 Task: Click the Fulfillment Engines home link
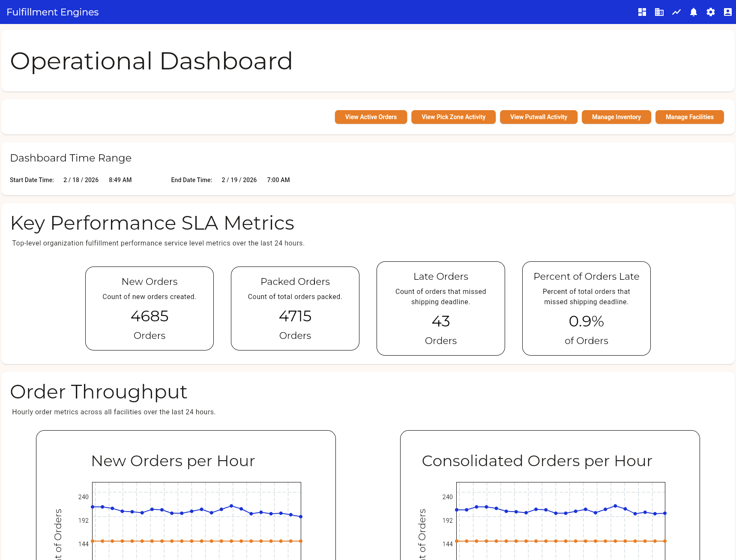point(52,12)
